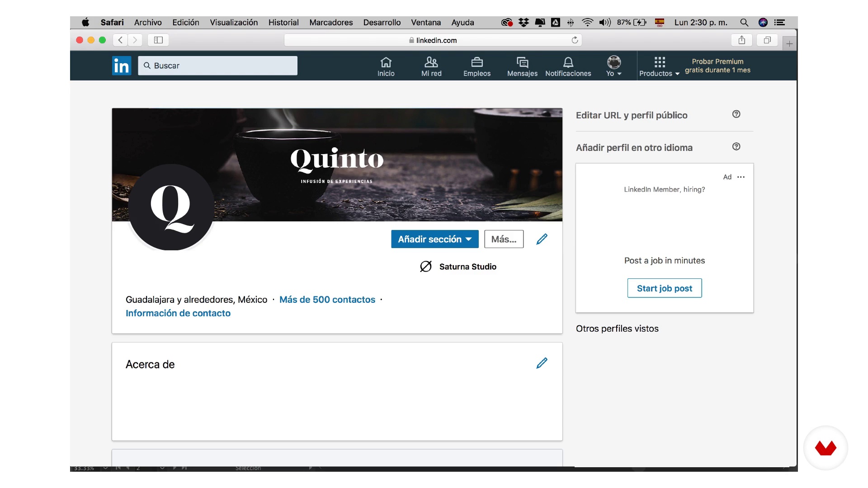Open the Marcadores menu
868x488 pixels.
331,23
